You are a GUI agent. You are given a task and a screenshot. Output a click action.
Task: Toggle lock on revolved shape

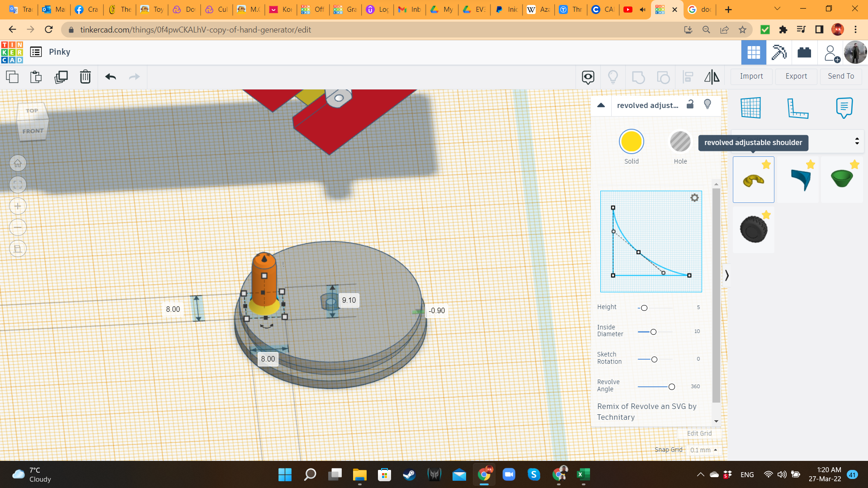(x=690, y=104)
